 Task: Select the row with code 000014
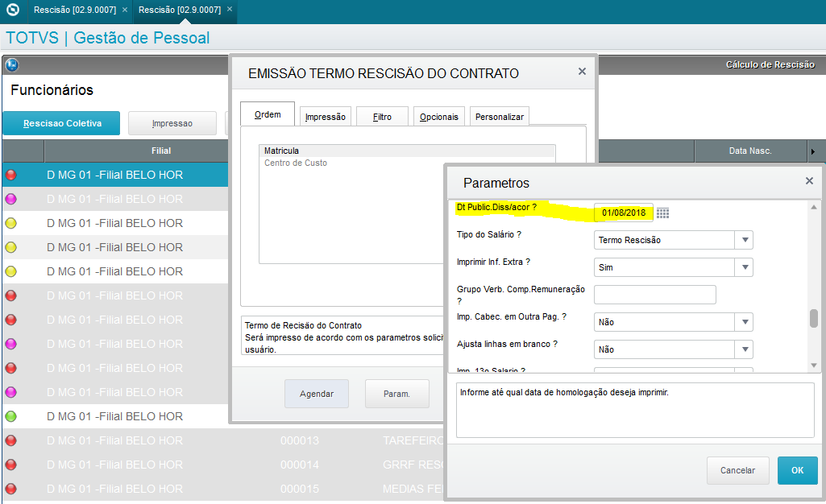click(223, 465)
